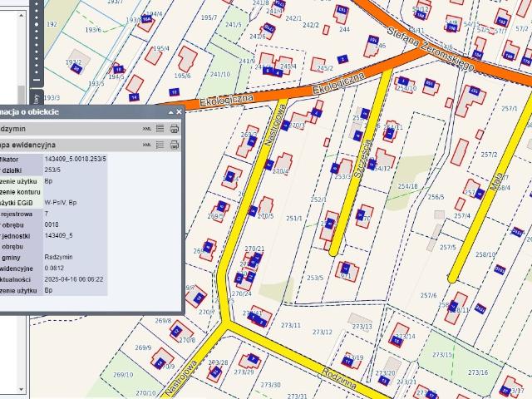Close the object information panel

[x=178, y=112]
